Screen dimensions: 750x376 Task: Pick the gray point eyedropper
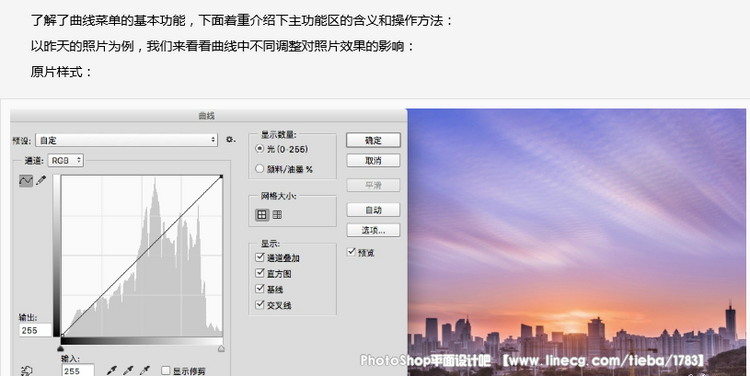click(x=128, y=370)
